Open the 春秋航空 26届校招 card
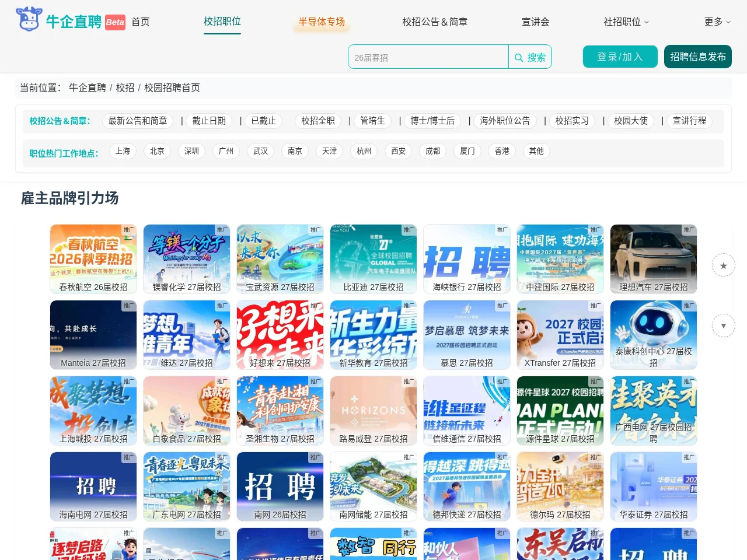747x560 pixels. click(x=93, y=259)
